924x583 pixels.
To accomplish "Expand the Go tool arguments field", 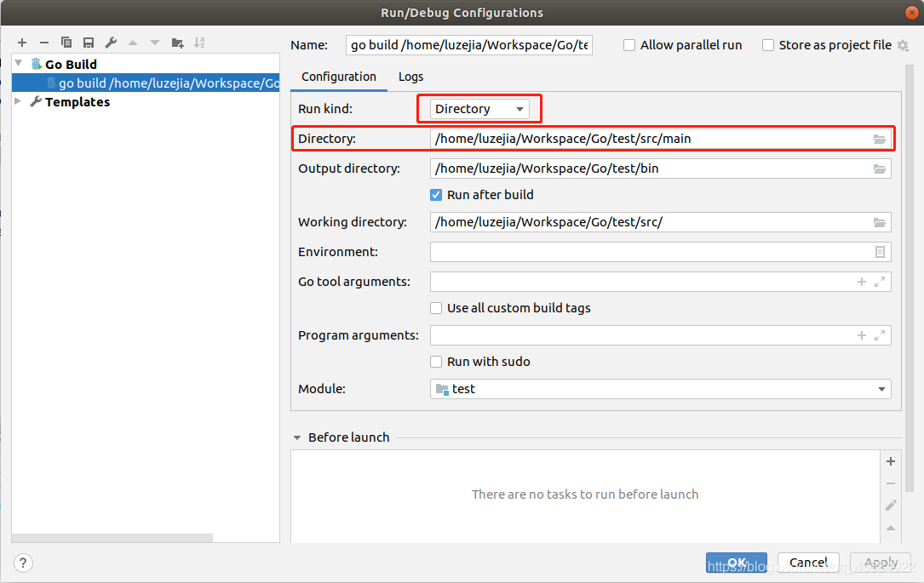I will click(x=880, y=282).
